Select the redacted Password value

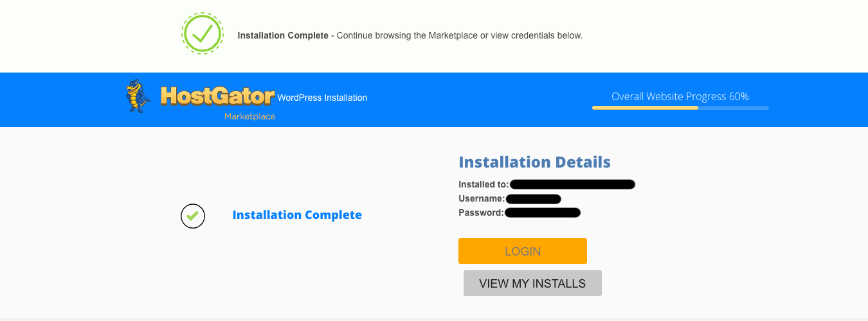[543, 213]
